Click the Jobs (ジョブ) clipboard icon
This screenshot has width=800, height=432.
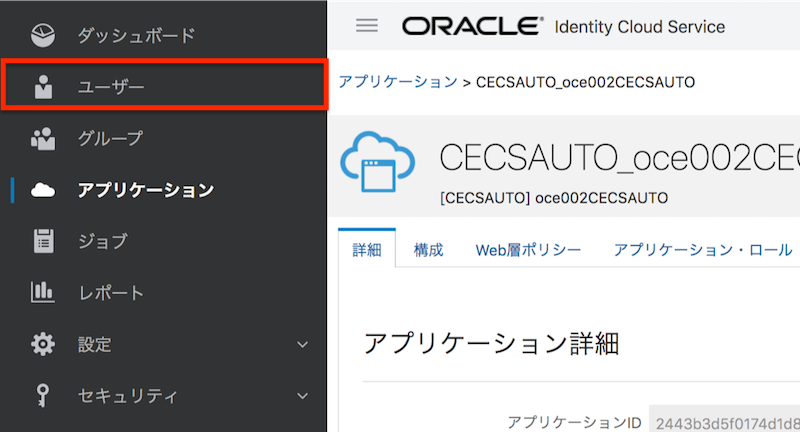(43, 241)
